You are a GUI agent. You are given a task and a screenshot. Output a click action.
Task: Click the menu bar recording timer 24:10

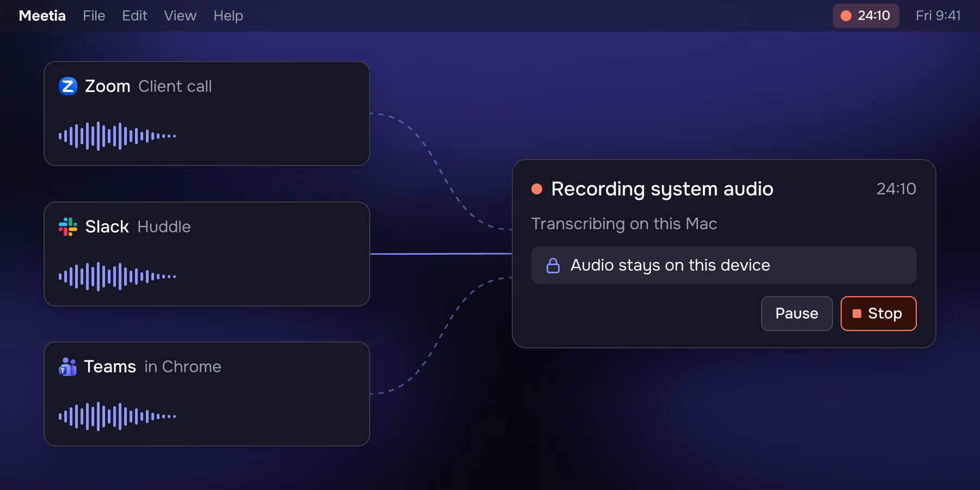(866, 15)
